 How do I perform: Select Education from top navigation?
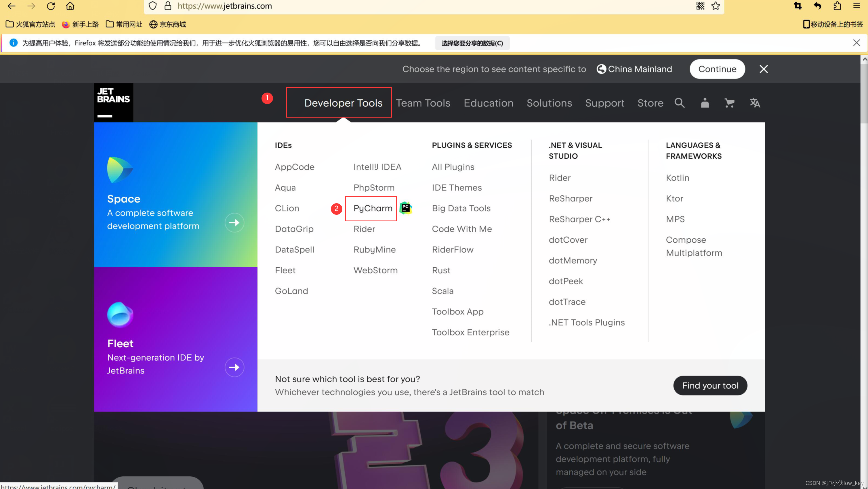pos(488,102)
